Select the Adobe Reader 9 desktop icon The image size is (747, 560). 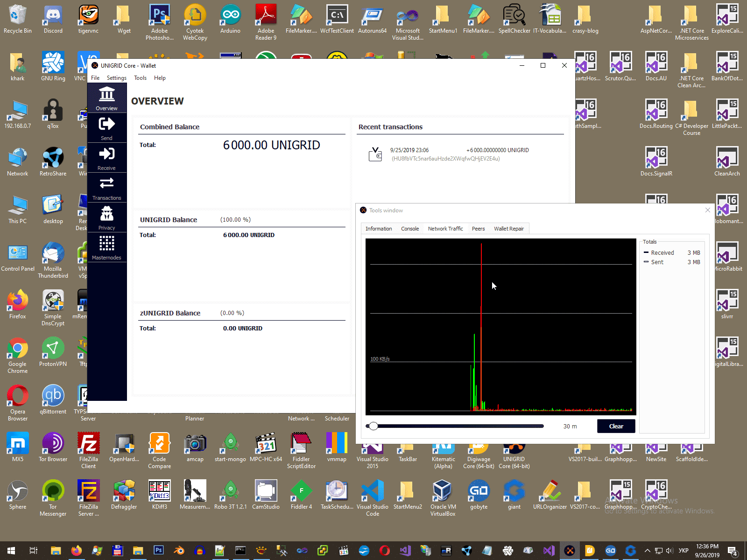[x=266, y=22]
